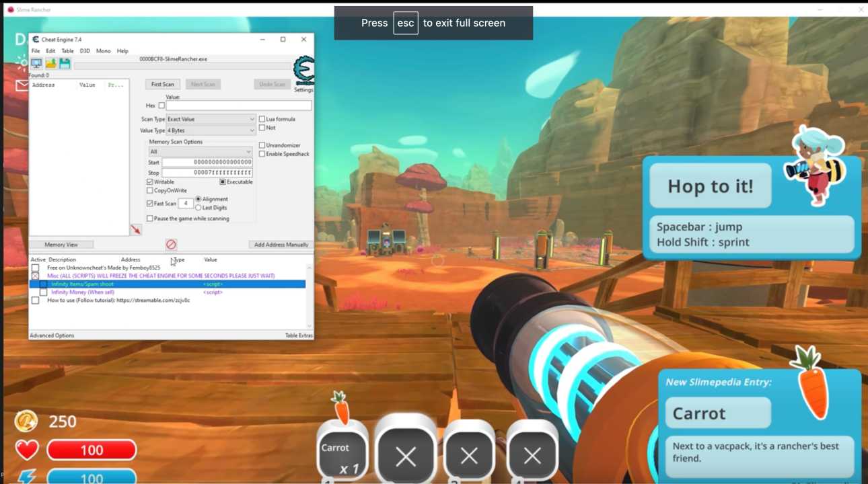Copy selected addresses with the red arrow icon
Viewport: 868px width, 484px height.
[136, 230]
